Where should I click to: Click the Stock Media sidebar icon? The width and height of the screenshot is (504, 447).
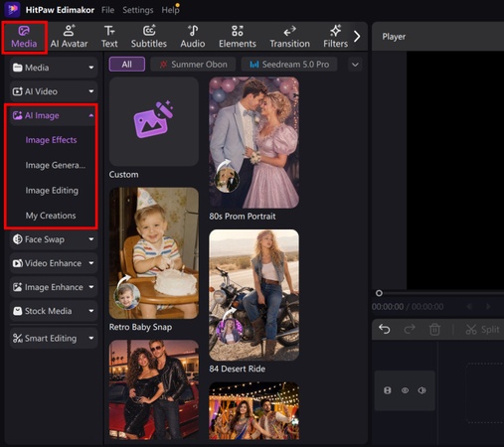[17, 311]
